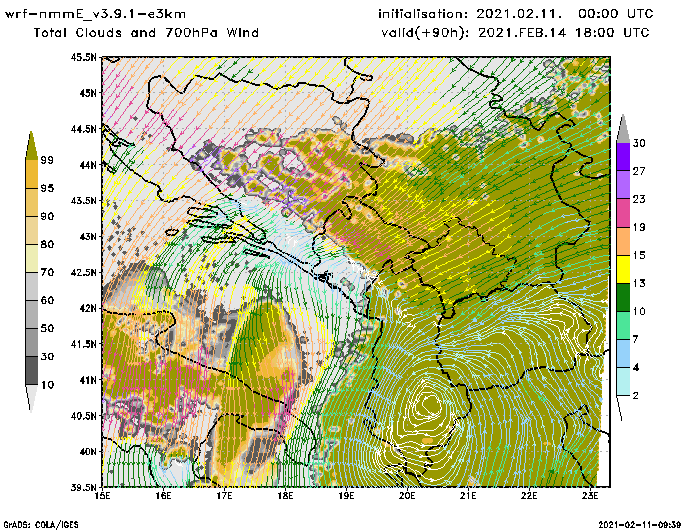Click the gray top arrow of wind legend
This screenshot has height=530, width=700.
pyautogui.click(x=623, y=129)
